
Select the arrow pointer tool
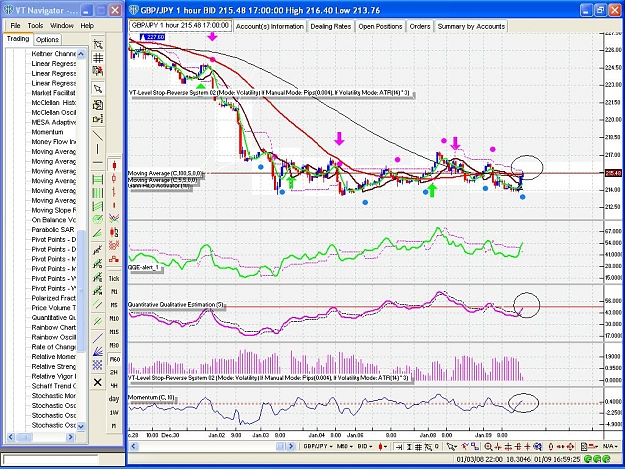pos(98,88)
